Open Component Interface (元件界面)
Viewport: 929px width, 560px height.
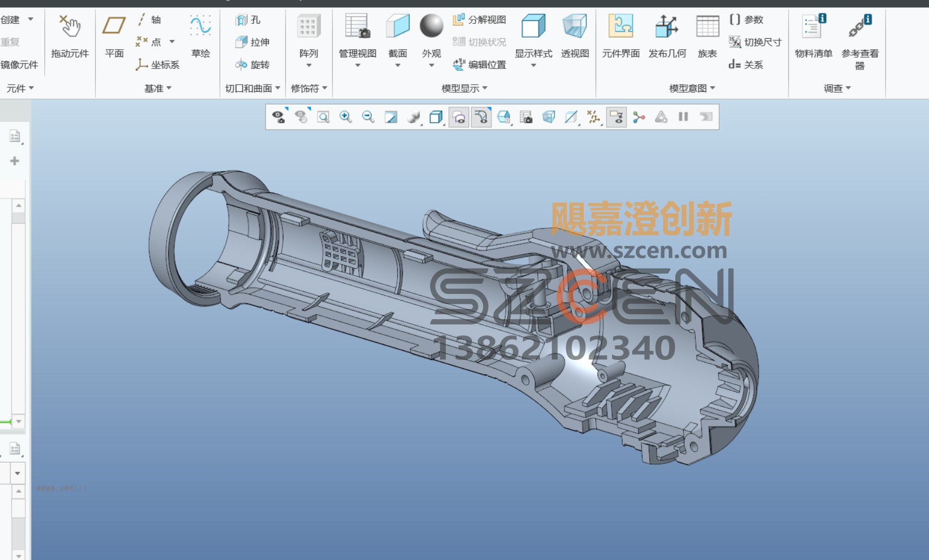[x=621, y=36]
